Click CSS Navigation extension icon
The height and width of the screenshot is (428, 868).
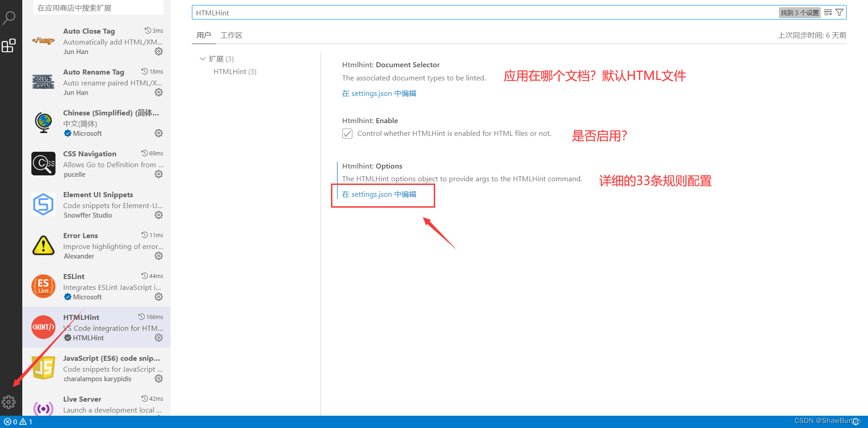pos(43,164)
